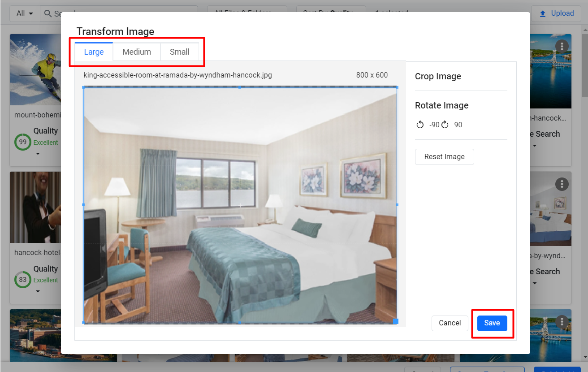The width and height of the screenshot is (588, 372).
Task: Click the Crop Image heading
Action: 438,76
